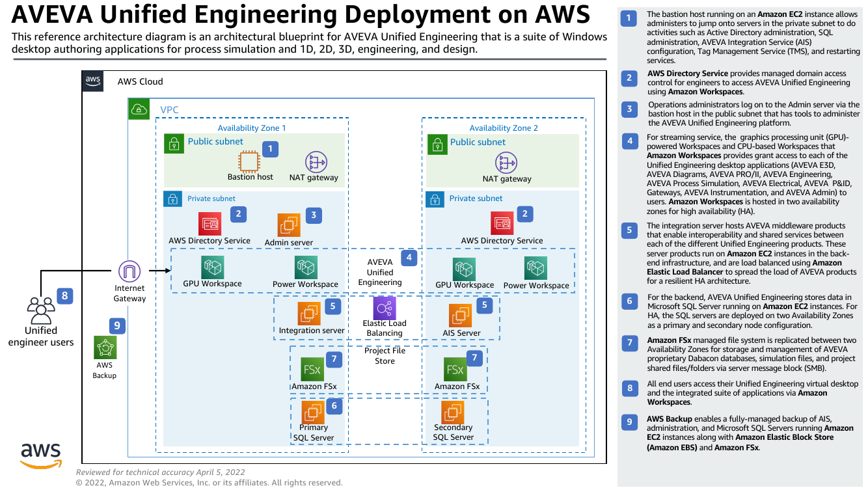Click the 'AWS Cloud' label text
Image resolution: width=868 pixels, height=488 pixels.
coord(140,81)
